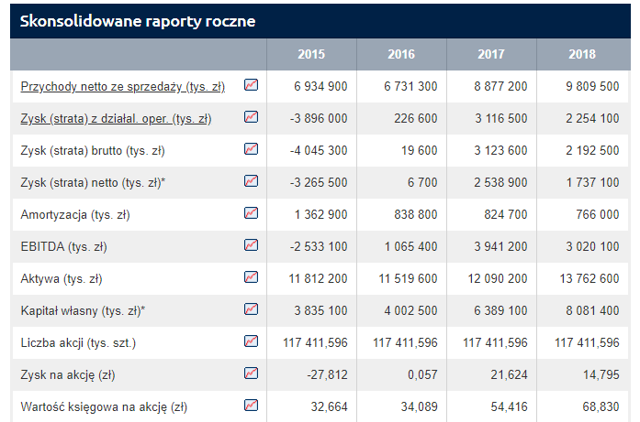
Task: Select the 2017 column header
Action: 491,54
